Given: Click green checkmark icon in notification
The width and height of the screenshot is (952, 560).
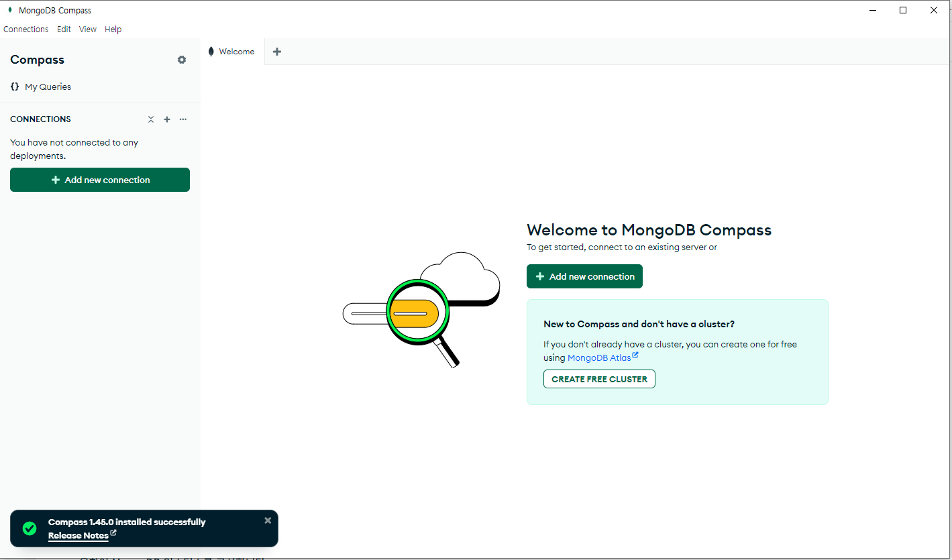Looking at the screenshot, I should (30, 528).
